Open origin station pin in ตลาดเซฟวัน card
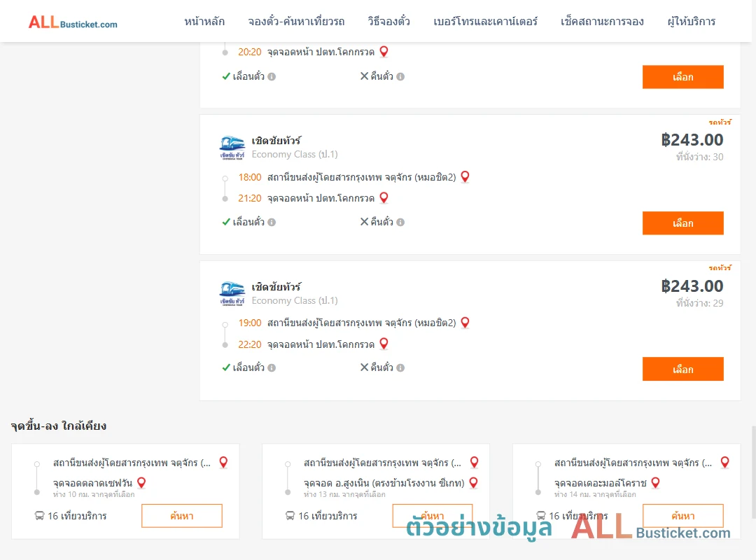The height and width of the screenshot is (560, 756). coord(223,462)
